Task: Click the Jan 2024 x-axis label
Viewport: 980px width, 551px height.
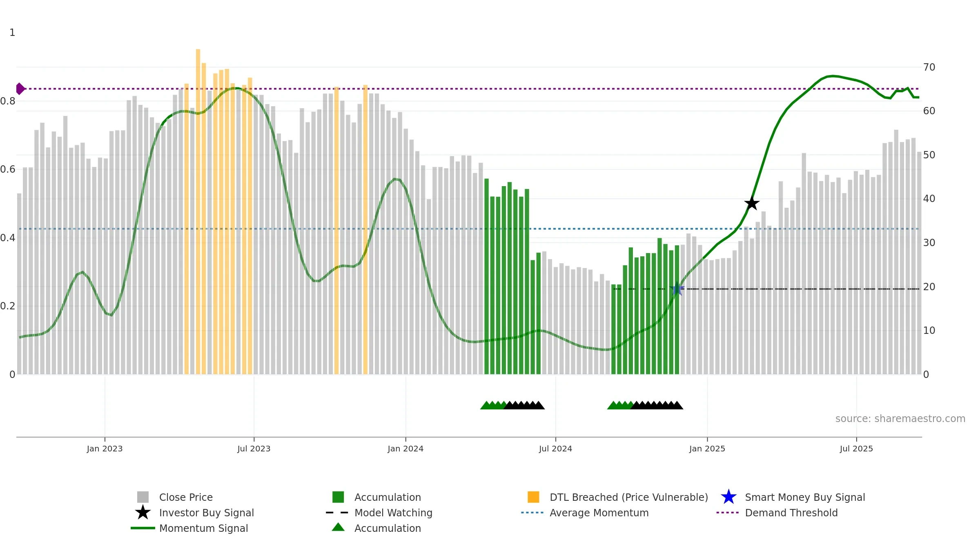Action: point(405,449)
